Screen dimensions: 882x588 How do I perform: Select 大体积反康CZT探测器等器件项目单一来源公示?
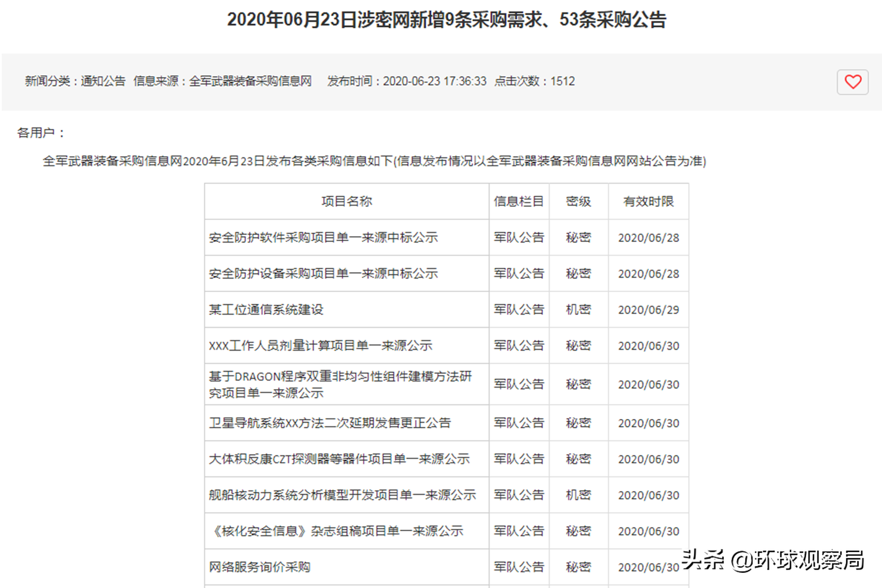(339, 459)
